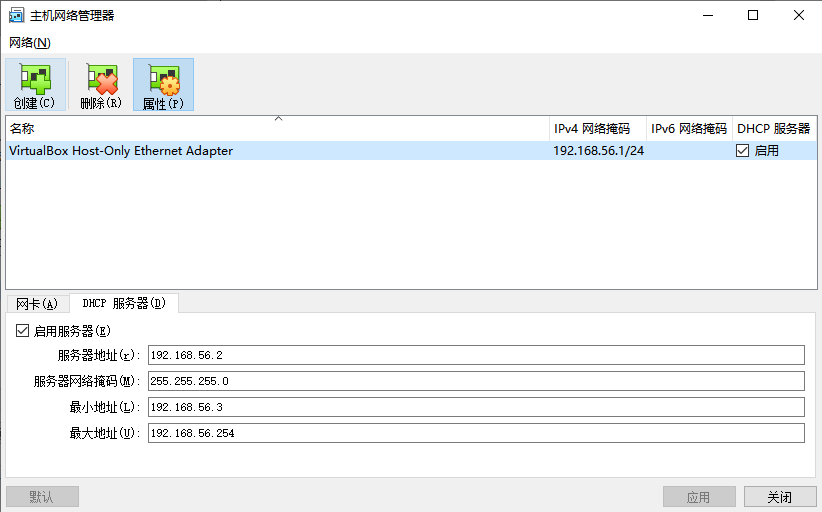The height and width of the screenshot is (512, 822).
Task: Minimize the Host Network Manager window
Action: pyautogui.click(x=708, y=15)
